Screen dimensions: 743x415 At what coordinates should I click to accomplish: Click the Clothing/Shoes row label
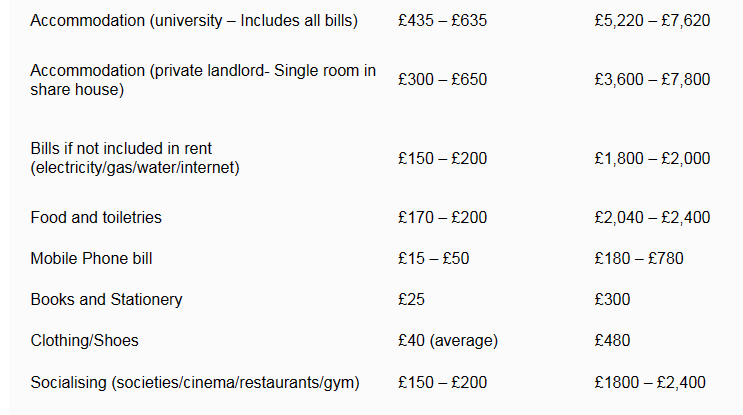click(x=84, y=340)
